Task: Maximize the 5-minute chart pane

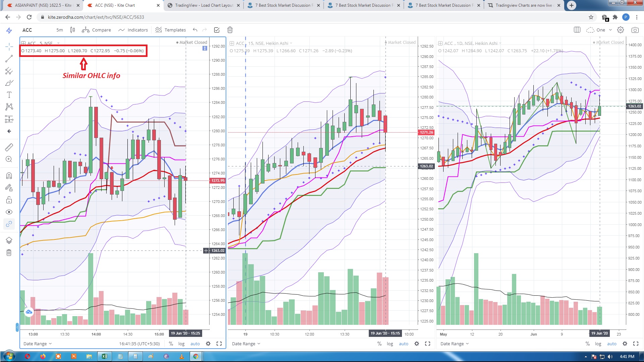Action: coord(219,344)
